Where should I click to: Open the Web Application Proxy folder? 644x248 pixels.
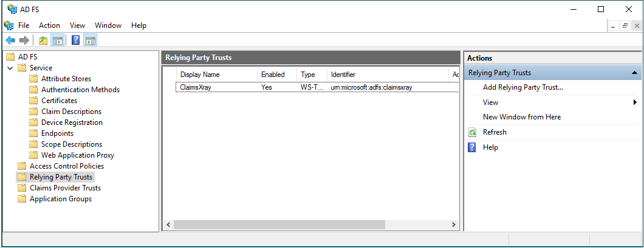[x=77, y=155]
